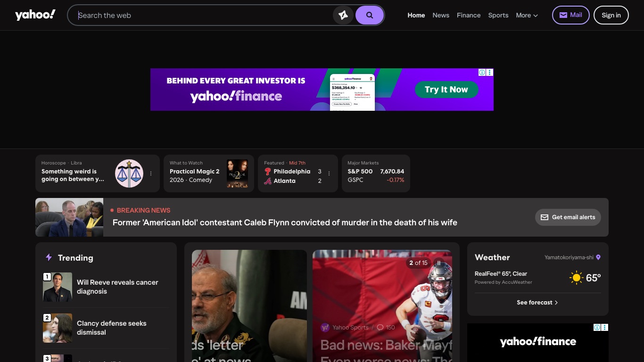Go to the Home tab
The width and height of the screenshot is (644, 362).
[x=416, y=15]
